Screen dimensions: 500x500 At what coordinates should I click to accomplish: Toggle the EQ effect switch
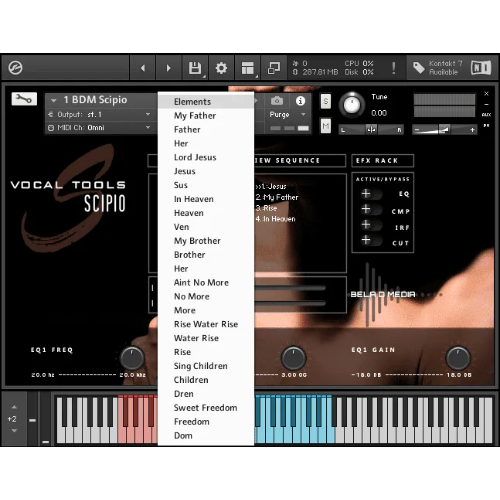point(371,194)
